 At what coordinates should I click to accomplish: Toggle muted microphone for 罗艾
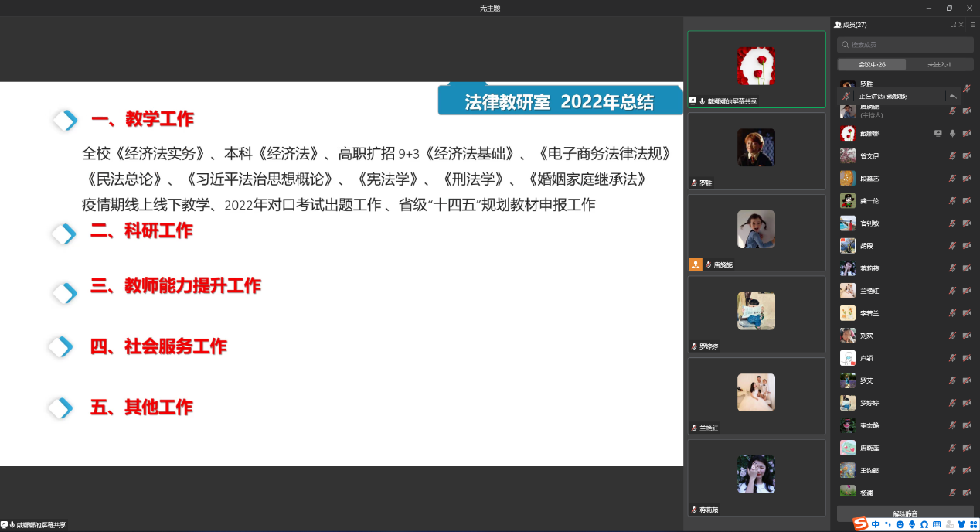point(952,380)
